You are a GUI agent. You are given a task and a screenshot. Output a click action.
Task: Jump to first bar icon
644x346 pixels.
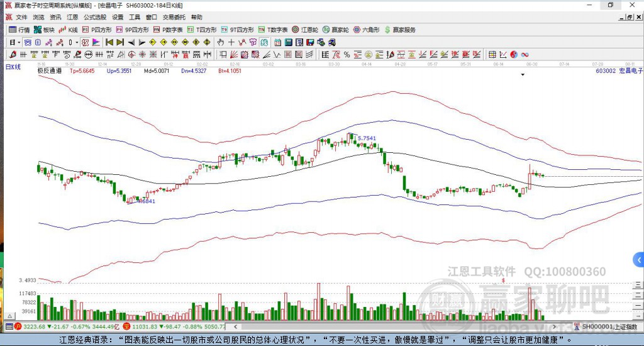(109, 42)
